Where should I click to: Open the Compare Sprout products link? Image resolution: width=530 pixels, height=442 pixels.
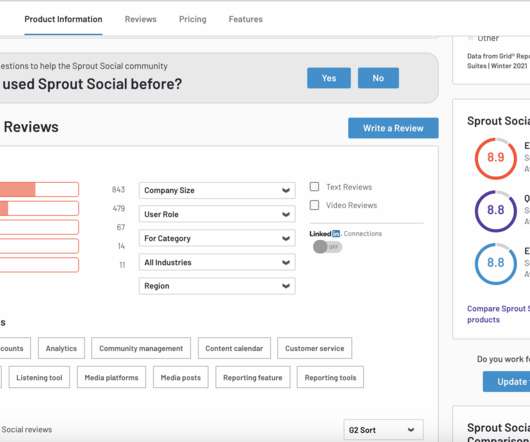[x=498, y=314]
